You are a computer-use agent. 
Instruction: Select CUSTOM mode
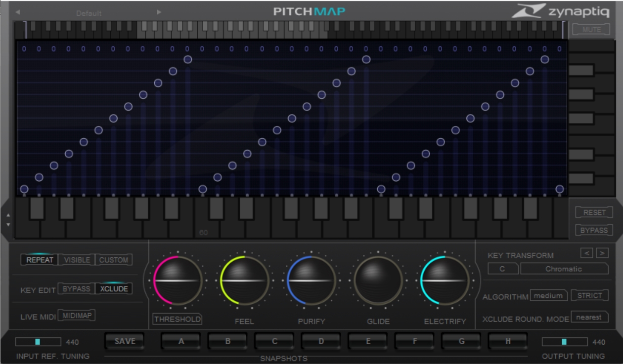coord(114,260)
